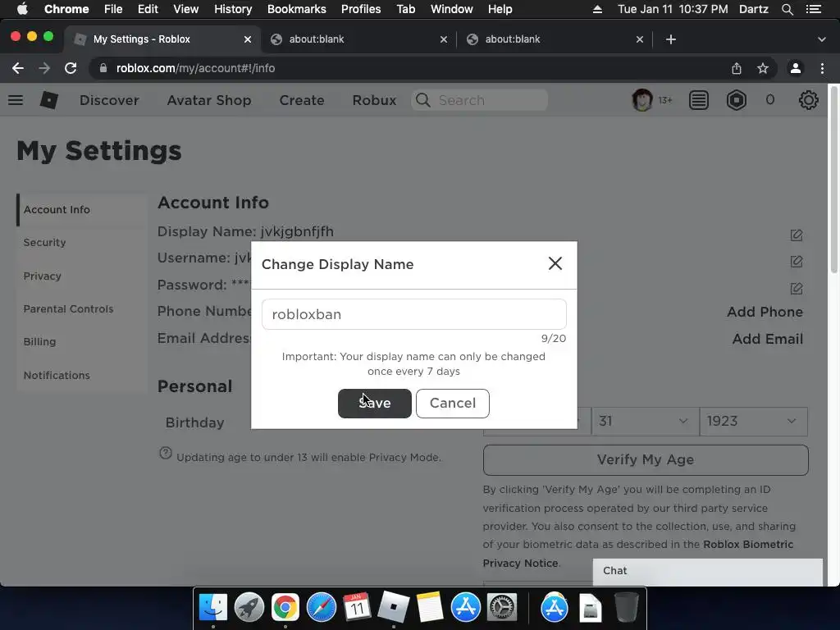Viewport: 840px width, 630px height.
Task: Open the hamburger navigation menu
Action: tap(16, 100)
